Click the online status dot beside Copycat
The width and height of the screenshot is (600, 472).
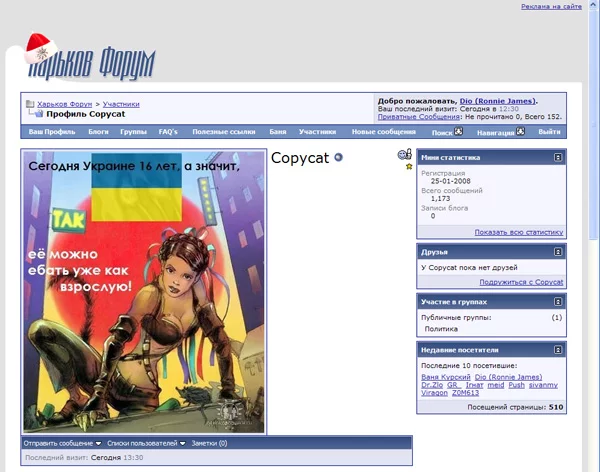click(x=338, y=157)
